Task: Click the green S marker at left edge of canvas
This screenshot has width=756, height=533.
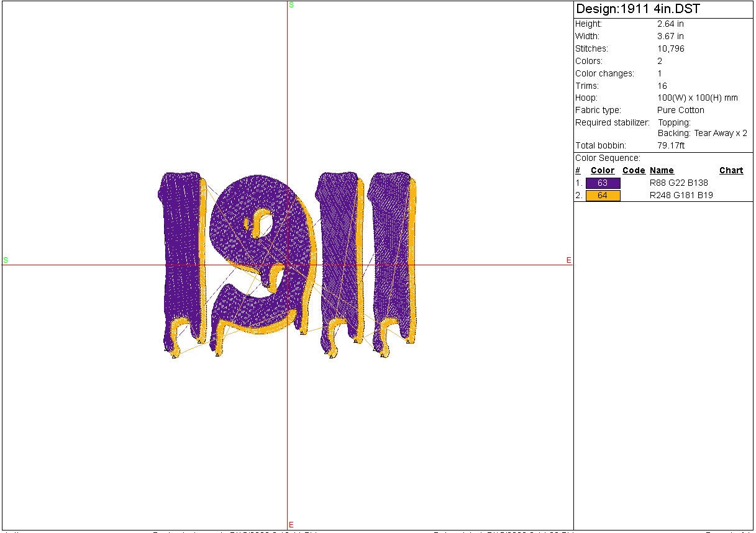Action: coord(6,260)
